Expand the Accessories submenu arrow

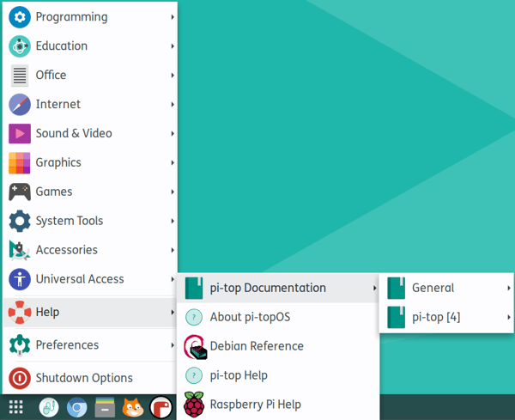(173, 250)
